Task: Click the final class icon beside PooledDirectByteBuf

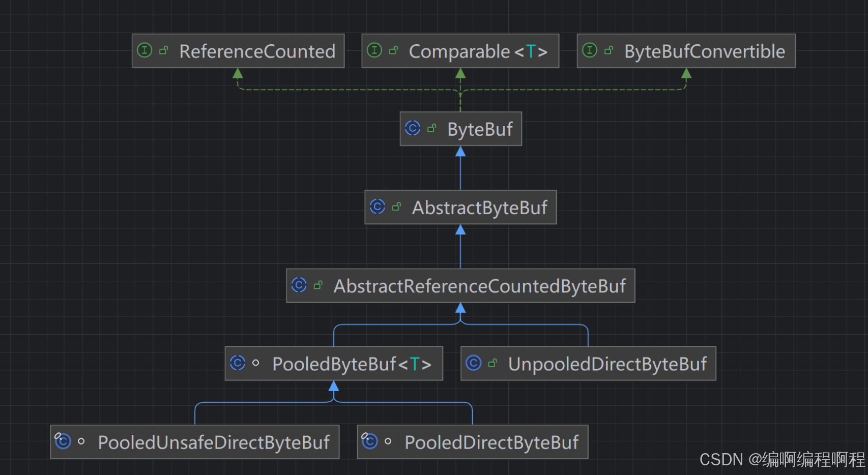Action: pyautogui.click(x=369, y=441)
